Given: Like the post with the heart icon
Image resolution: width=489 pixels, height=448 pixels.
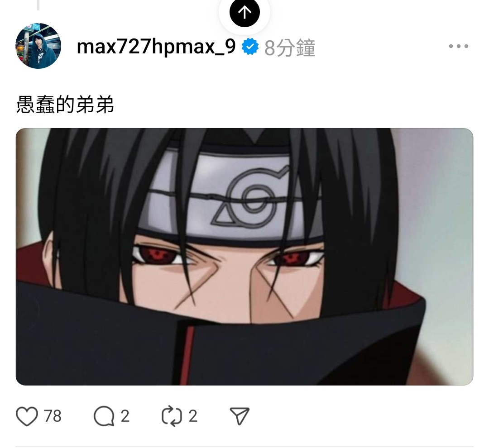Looking at the screenshot, I should pyautogui.click(x=27, y=416).
